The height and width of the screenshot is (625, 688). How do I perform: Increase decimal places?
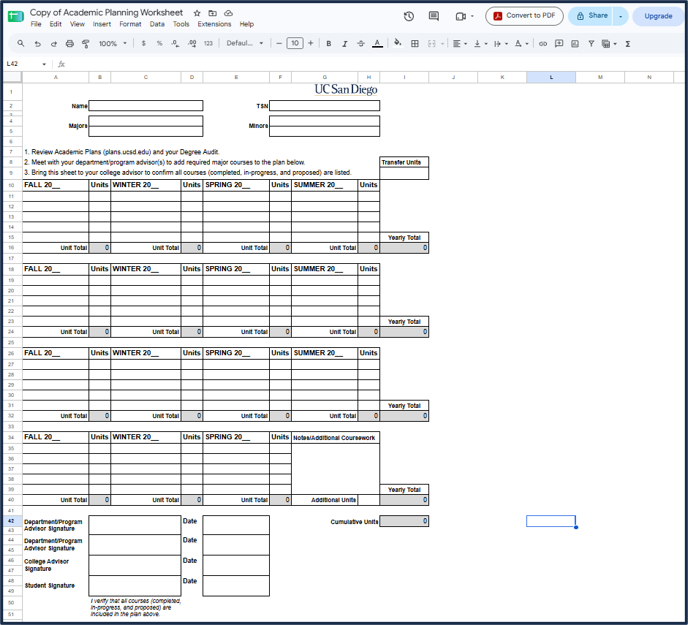tap(192, 43)
